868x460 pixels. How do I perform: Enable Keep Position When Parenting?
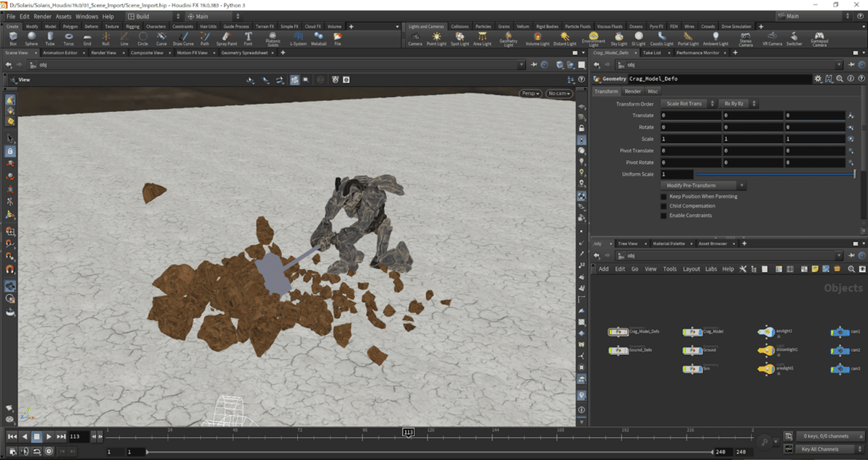[664, 196]
